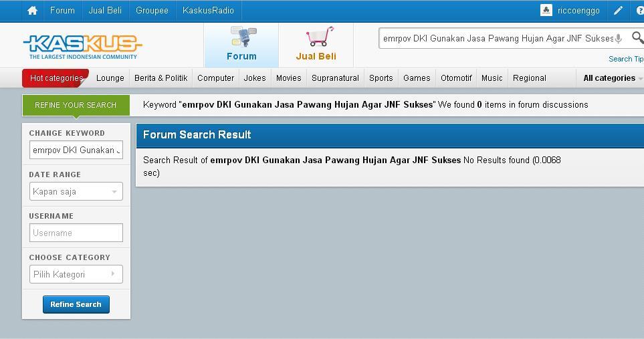Viewport: 644px width, 339px height.
Task: Click the 'We found 0 items' summary text
Action: [513, 105]
